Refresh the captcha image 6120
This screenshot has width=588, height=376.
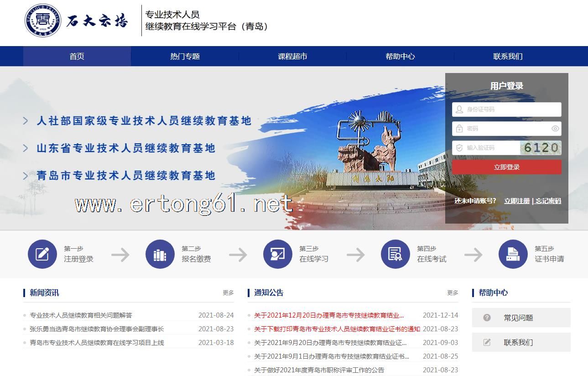coord(541,148)
